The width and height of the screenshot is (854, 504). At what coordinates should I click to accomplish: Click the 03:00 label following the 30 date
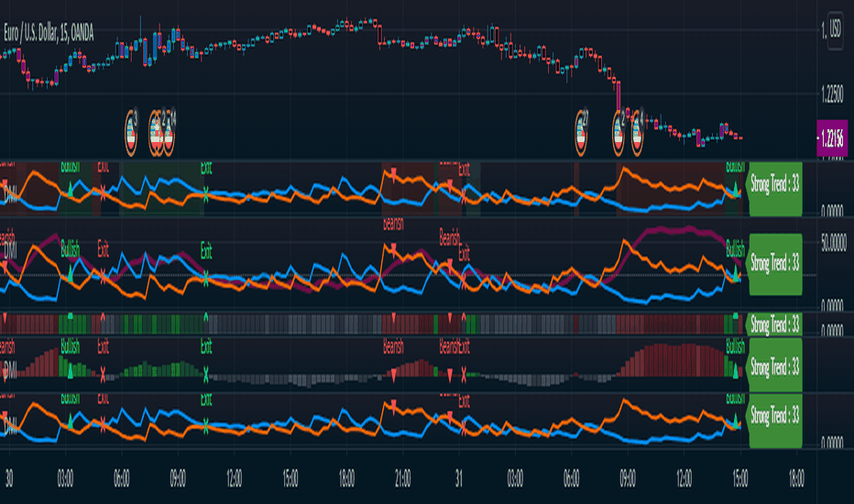point(65,479)
